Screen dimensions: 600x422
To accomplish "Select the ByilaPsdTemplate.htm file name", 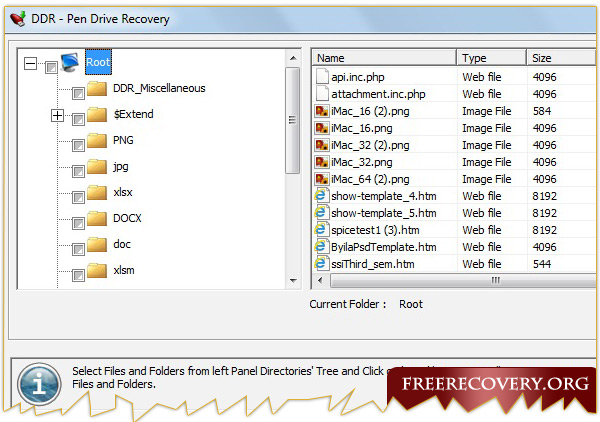I will pyautogui.click(x=384, y=247).
